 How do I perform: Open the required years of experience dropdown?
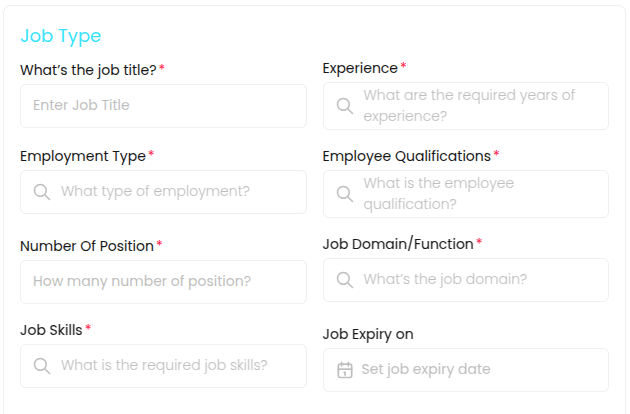pos(480,106)
